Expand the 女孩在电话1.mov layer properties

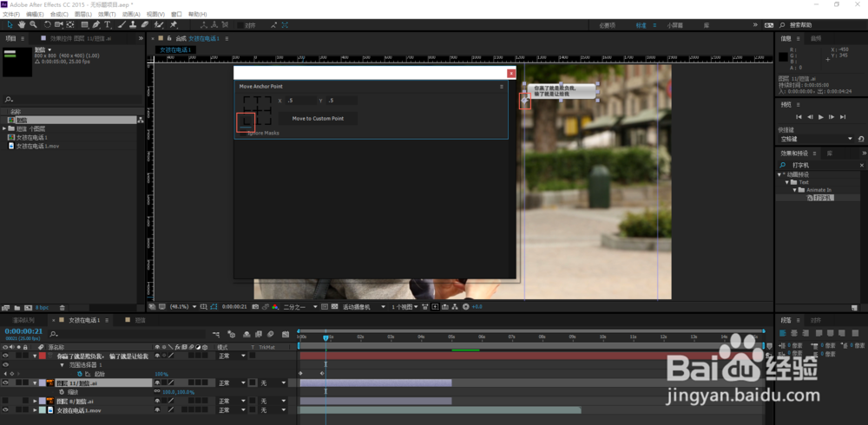click(x=35, y=410)
